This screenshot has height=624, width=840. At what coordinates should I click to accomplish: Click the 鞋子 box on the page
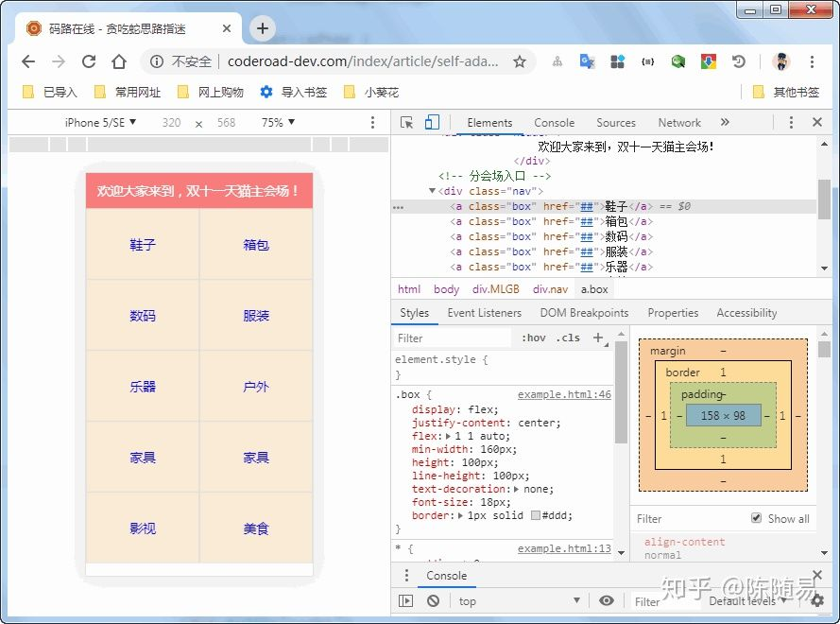pos(143,244)
